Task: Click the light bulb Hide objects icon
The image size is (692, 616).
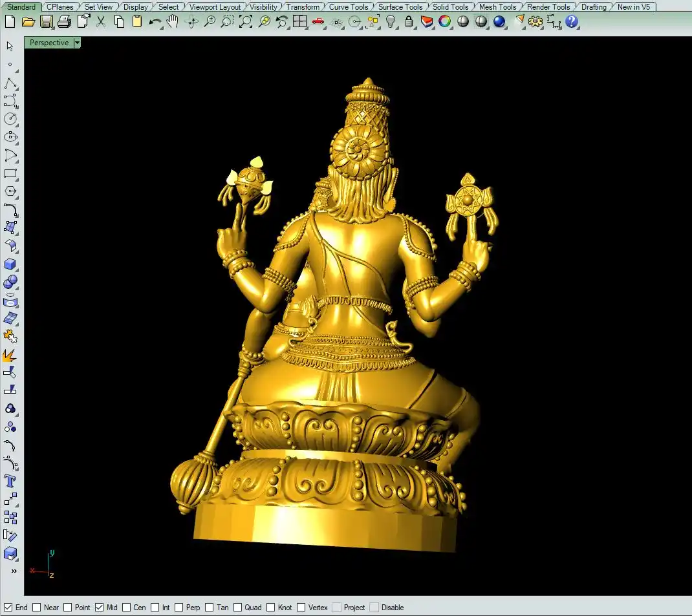Action: pos(391,21)
